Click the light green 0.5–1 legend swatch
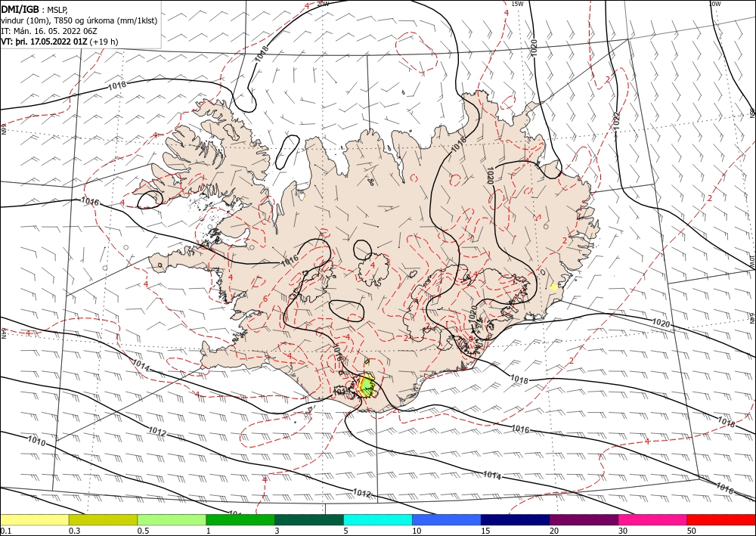This screenshot has height=536, width=756. [x=172, y=519]
